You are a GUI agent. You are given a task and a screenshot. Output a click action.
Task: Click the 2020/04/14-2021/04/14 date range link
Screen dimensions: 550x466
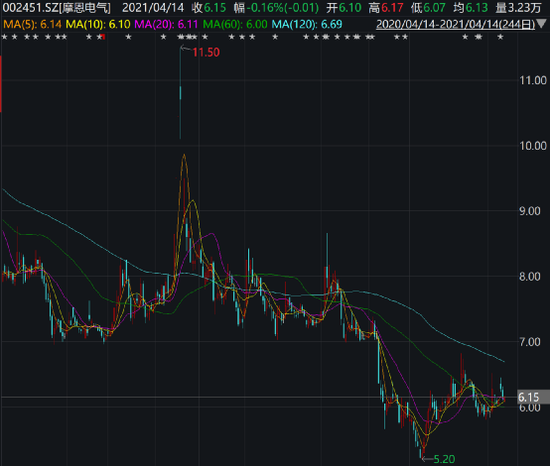455,25
